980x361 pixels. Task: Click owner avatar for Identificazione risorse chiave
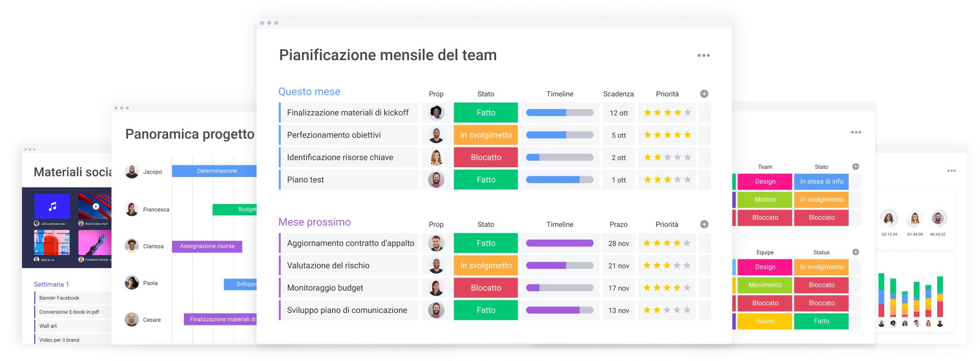pyautogui.click(x=436, y=158)
